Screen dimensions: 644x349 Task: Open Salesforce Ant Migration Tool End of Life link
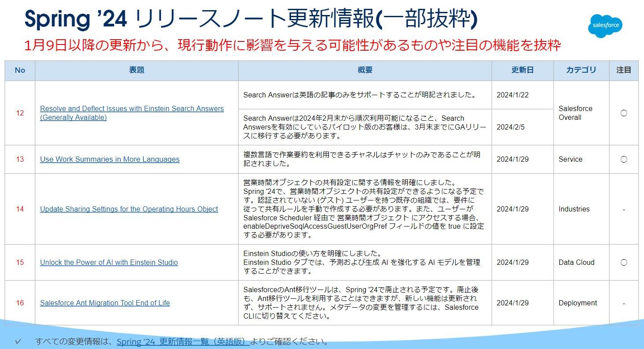pos(105,303)
